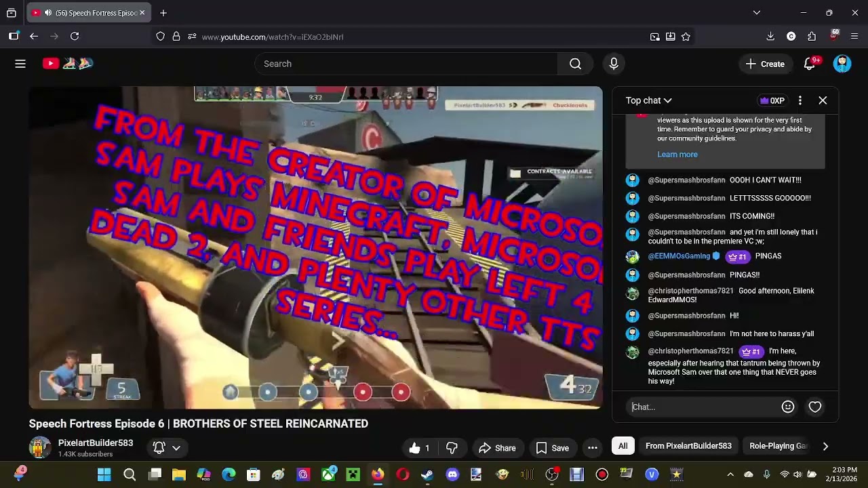Go back to previous page
Image resolution: width=868 pixels, height=488 pixels.
point(34,37)
